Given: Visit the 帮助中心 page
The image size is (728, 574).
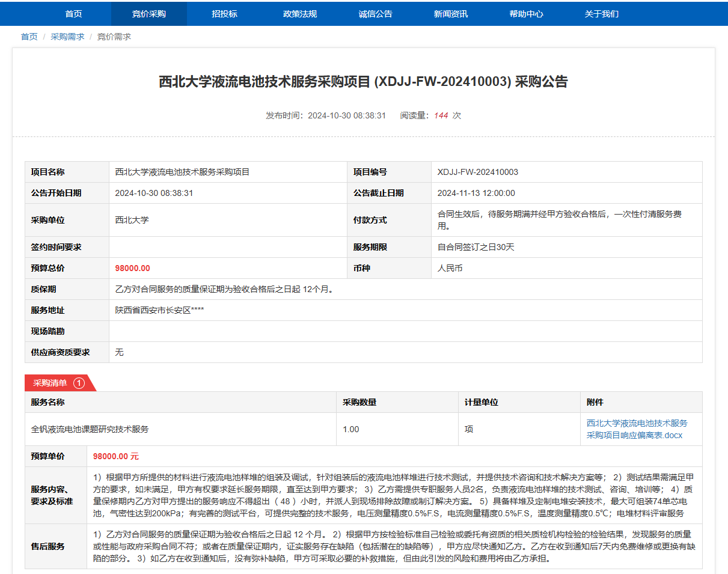Looking at the screenshot, I should tap(526, 14).
